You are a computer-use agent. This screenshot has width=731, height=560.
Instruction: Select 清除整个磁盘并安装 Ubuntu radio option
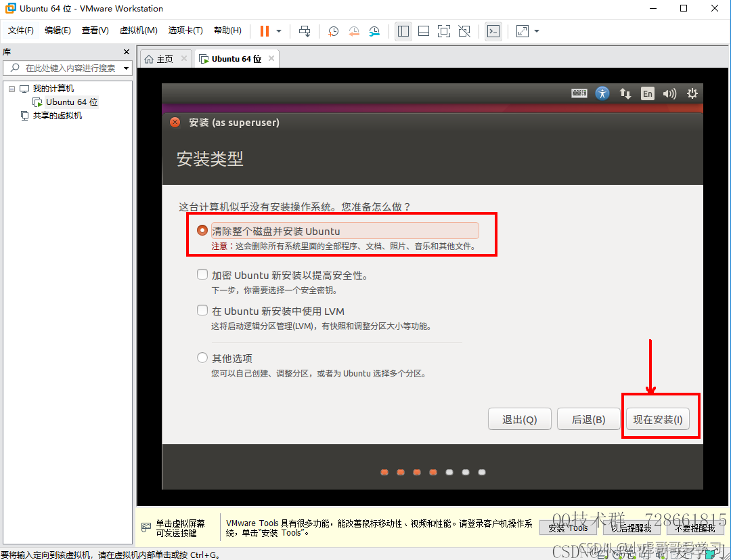click(x=202, y=230)
